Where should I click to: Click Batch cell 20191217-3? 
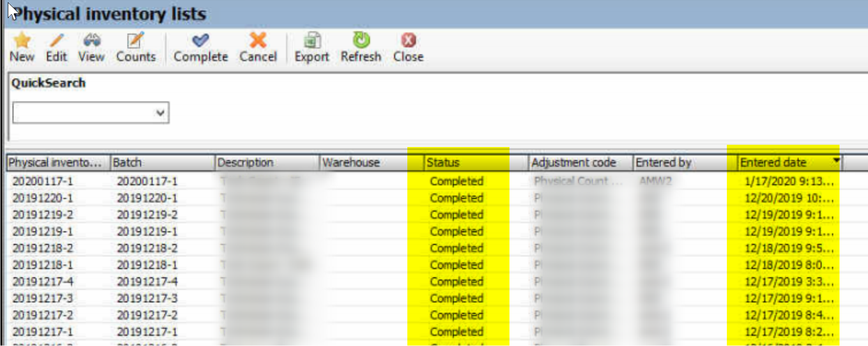click(147, 299)
